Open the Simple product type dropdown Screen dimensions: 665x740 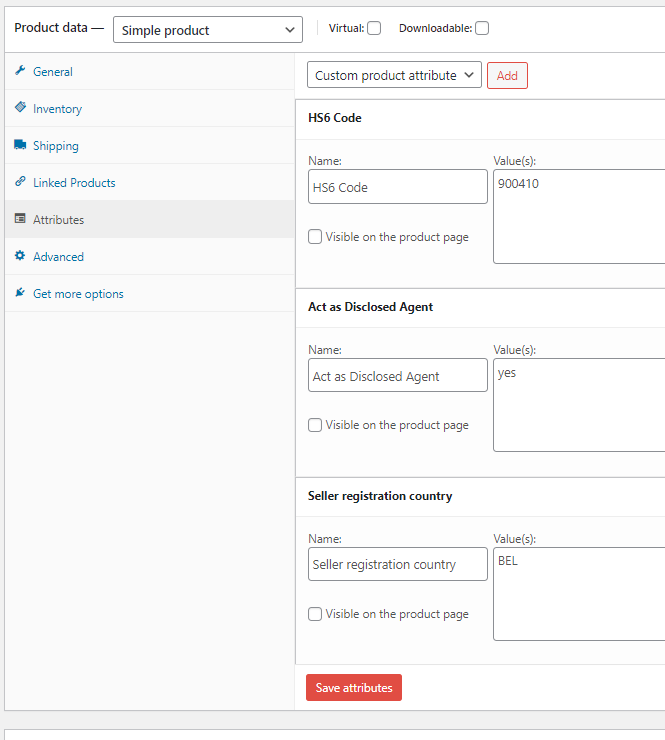208,30
